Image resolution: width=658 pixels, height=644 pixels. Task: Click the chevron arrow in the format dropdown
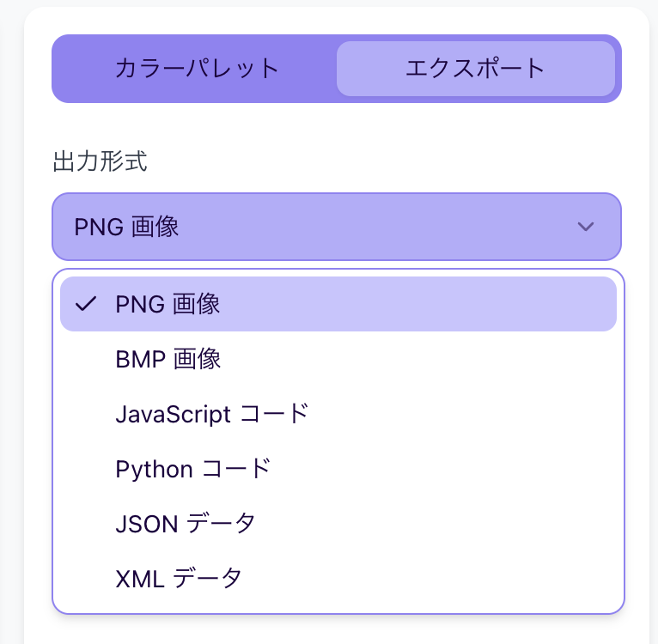click(586, 227)
